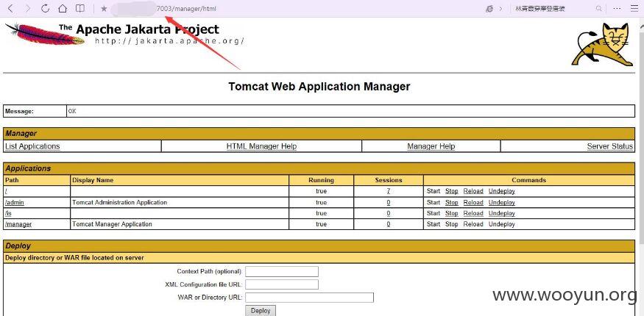Click the jakarta.apache.org URL text

point(169,41)
